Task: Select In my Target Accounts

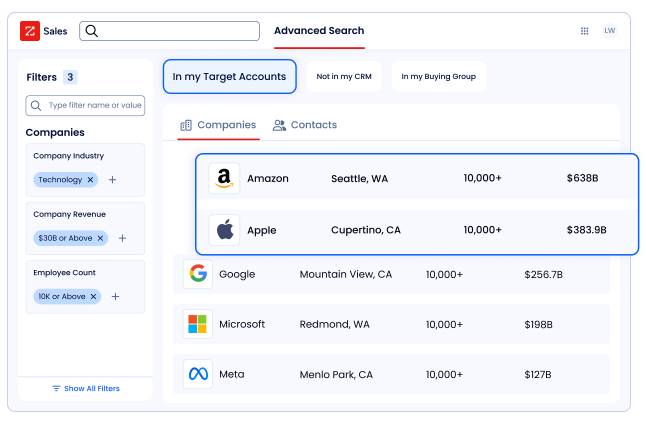Action: tap(229, 77)
